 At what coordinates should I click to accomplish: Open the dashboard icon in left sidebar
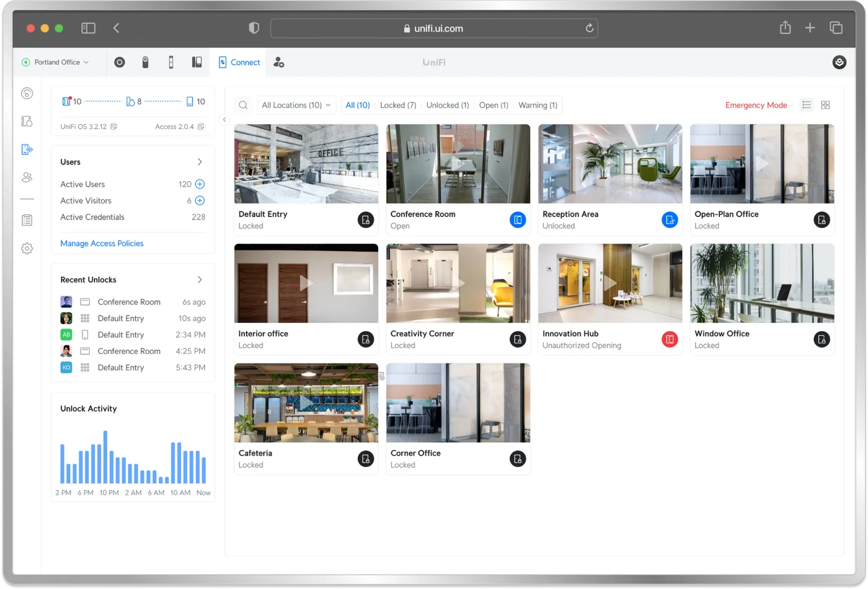pyautogui.click(x=27, y=93)
